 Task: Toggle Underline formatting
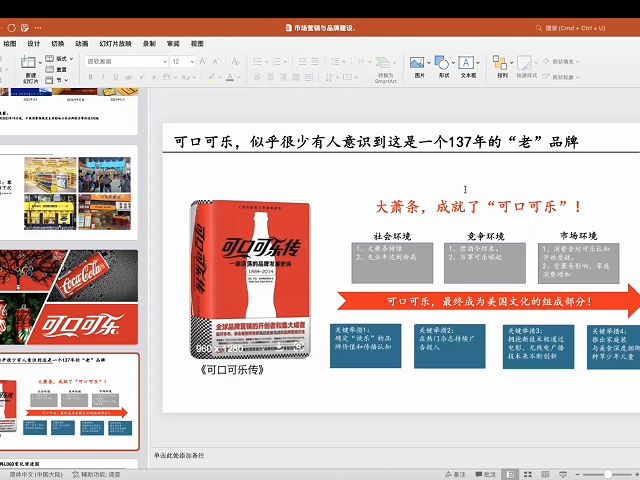click(x=116, y=77)
